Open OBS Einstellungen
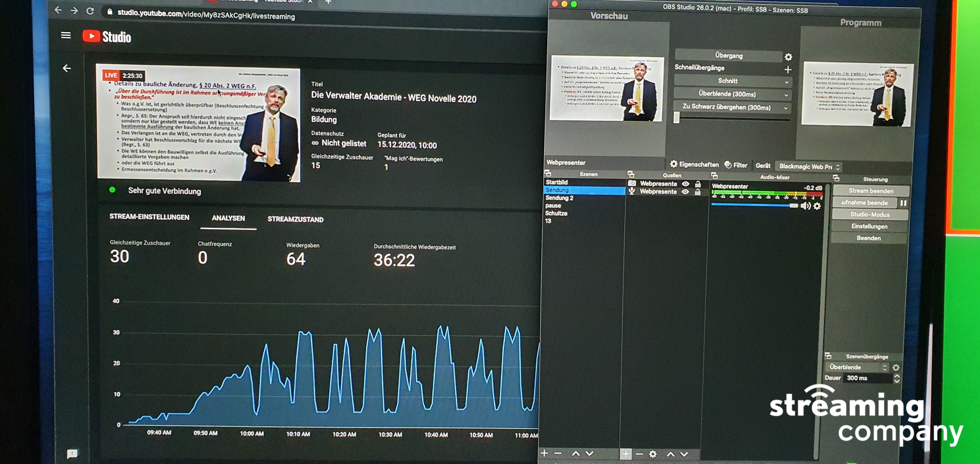The height and width of the screenshot is (464, 980). coord(869,226)
